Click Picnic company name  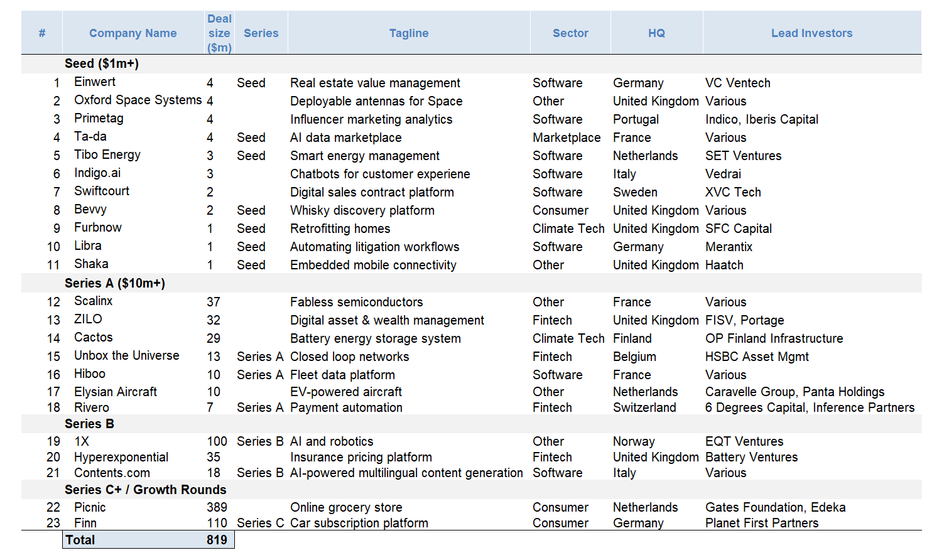pyautogui.click(x=90, y=507)
